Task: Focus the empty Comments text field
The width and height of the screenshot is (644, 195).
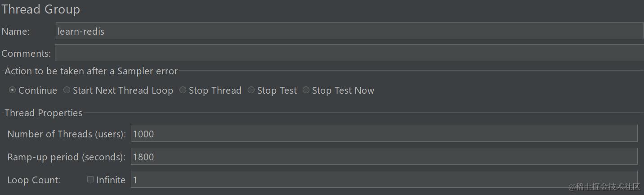Action: 349,53
